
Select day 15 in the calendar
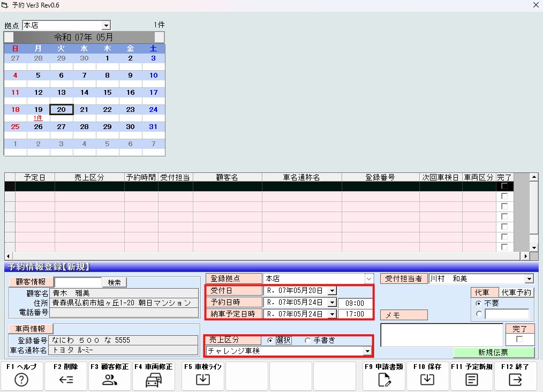coord(107,93)
